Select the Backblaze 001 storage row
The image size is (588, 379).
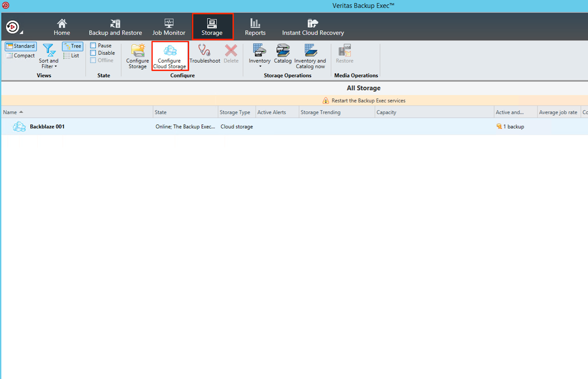(x=294, y=126)
